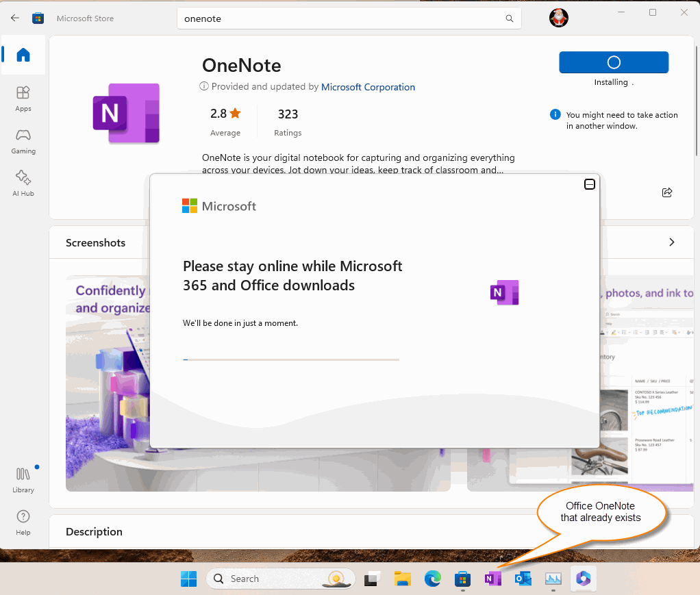The height and width of the screenshot is (595, 700).
Task: Click the info icon beside Provided and updated
Action: point(204,86)
